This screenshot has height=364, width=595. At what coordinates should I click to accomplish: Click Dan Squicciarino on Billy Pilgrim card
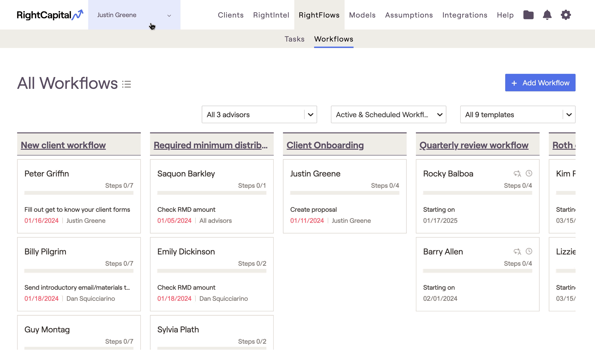(x=90, y=299)
